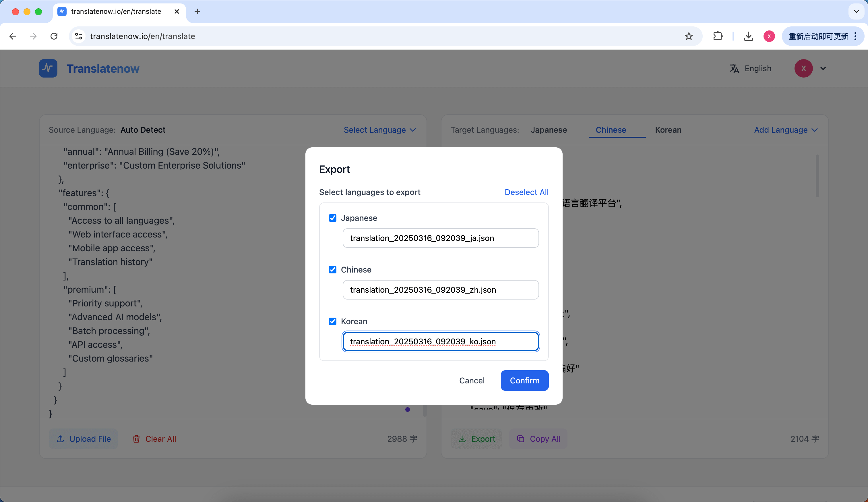Click the browser forward arrow
The width and height of the screenshot is (868, 502).
pyautogui.click(x=33, y=36)
